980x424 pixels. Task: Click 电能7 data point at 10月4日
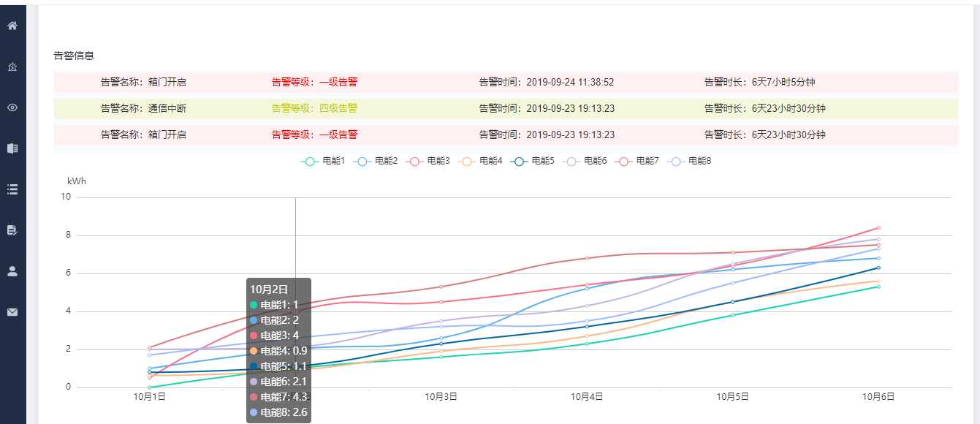tap(587, 258)
